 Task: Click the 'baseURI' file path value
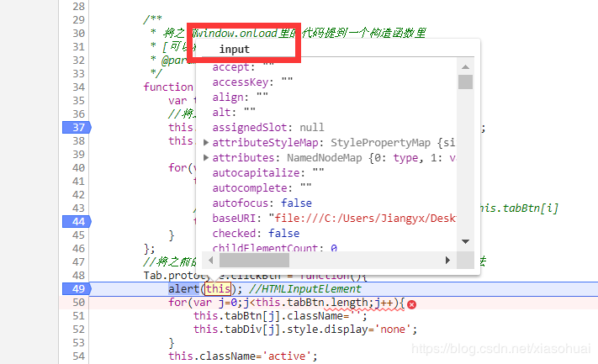(x=363, y=218)
